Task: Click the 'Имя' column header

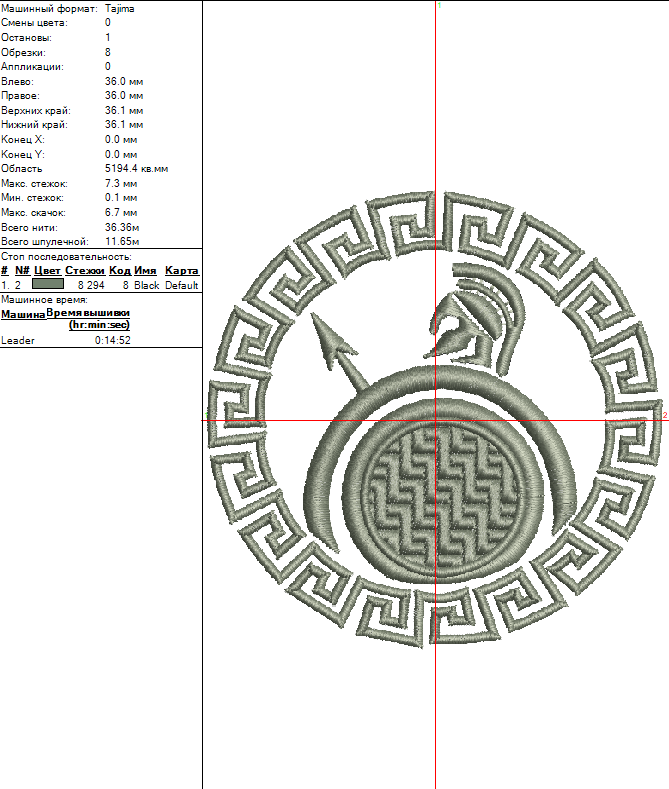Action: [145, 271]
